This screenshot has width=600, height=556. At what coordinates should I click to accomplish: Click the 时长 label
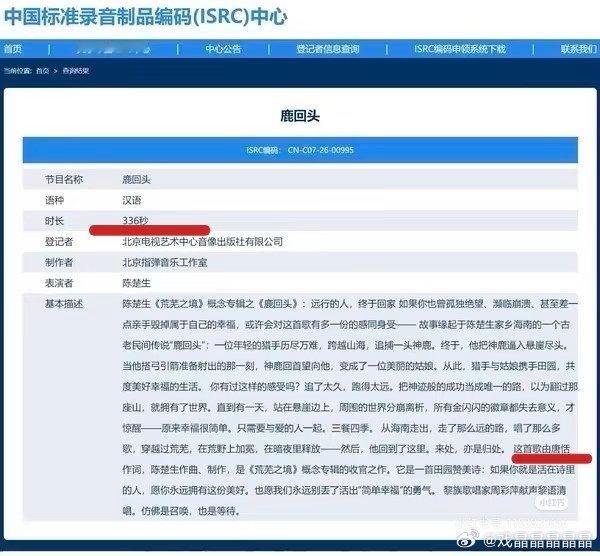tap(54, 221)
